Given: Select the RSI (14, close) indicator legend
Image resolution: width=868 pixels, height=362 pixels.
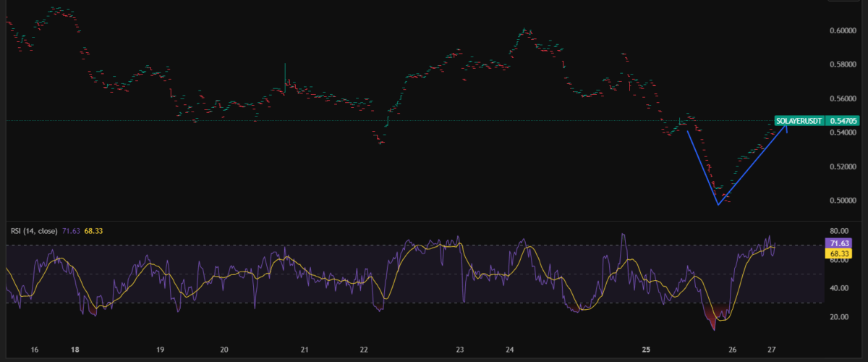Looking at the screenshot, I should [x=35, y=231].
